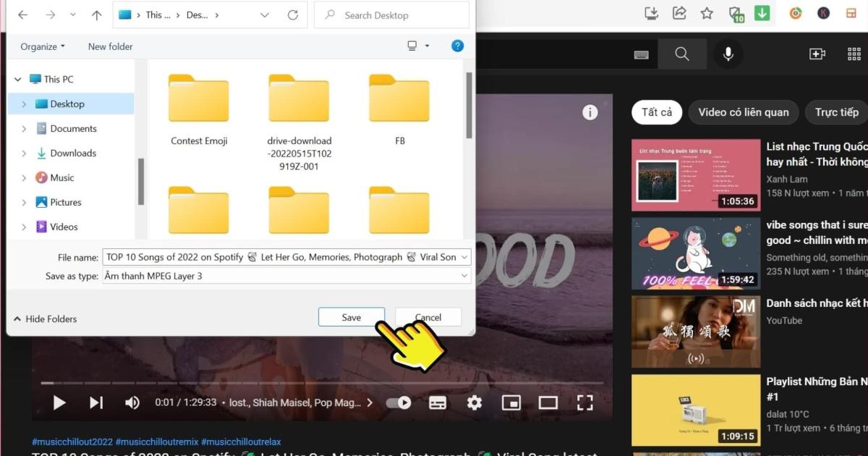Open the Organize menu
The image size is (868, 456).
[41, 46]
